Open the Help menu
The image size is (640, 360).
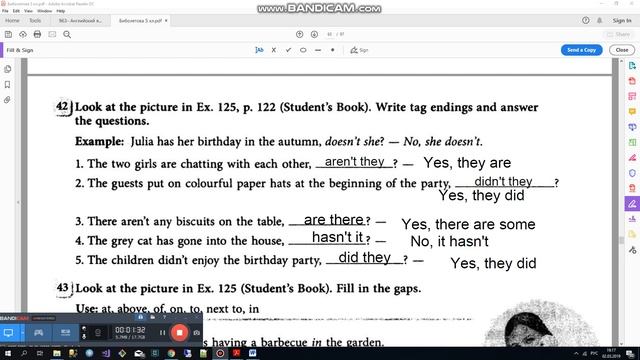[61, 11]
